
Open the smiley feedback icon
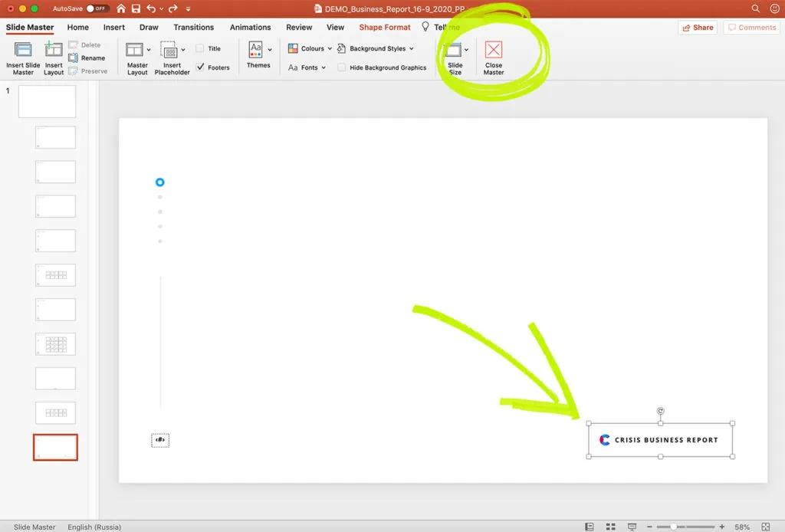click(774, 8)
